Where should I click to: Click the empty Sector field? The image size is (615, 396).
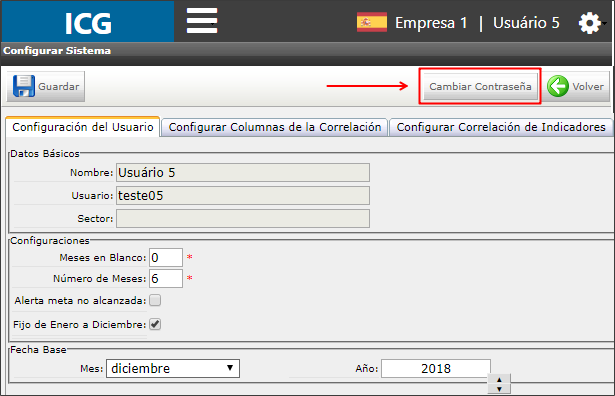click(243, 218)
